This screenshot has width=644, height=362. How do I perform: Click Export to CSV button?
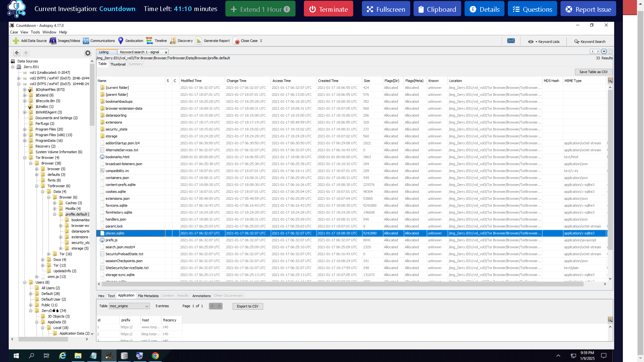[248, 306]
